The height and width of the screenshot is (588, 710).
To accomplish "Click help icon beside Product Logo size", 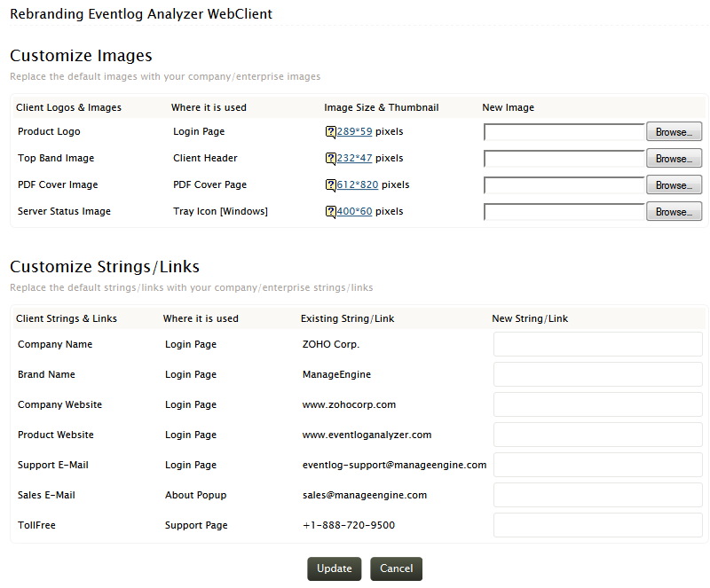I will tap(330, 132).
